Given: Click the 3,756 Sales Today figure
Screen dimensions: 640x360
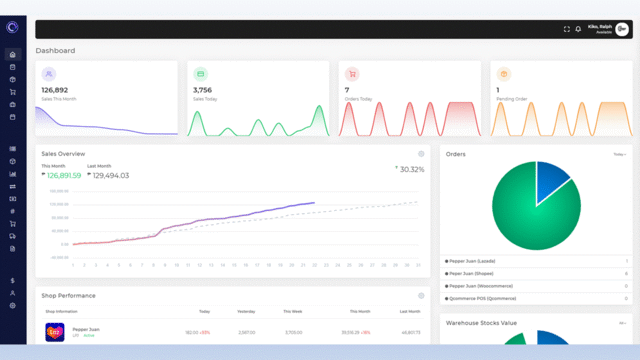Looking at the screenshot, I should tap(202, 90).
